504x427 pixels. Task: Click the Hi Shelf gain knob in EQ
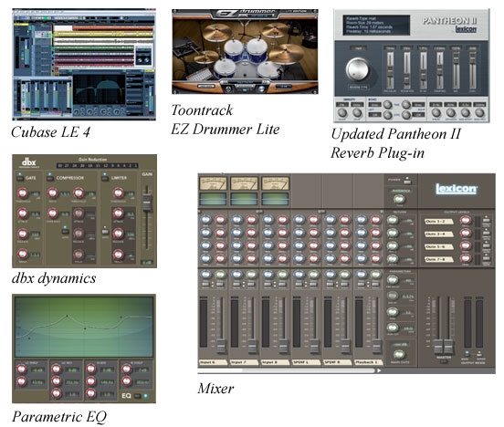pos(126,369)
